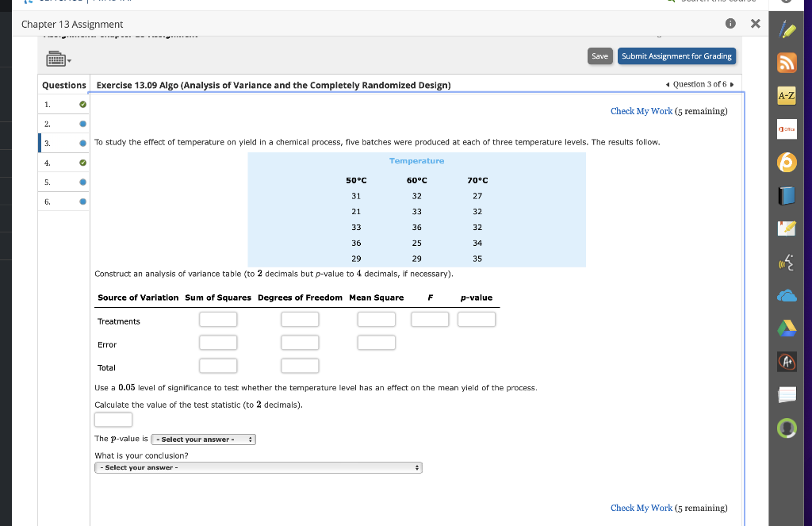812x526 pixels.
Task: Select question 2 in Questions list
Action: [x=63, y=124]
